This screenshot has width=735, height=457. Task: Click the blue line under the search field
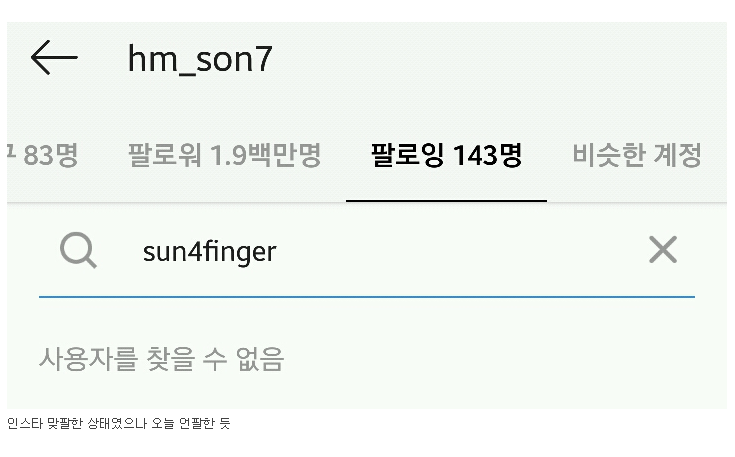click(367, 297)
